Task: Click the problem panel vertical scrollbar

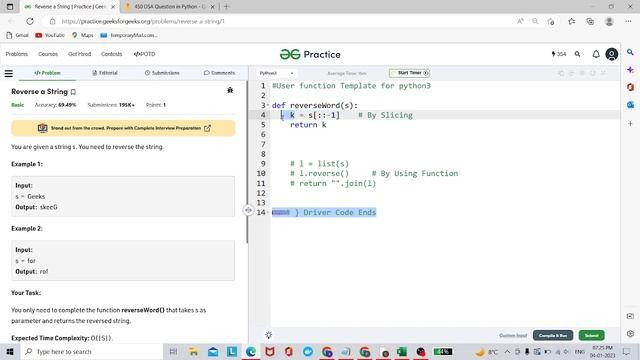Action: click(247, 162)
